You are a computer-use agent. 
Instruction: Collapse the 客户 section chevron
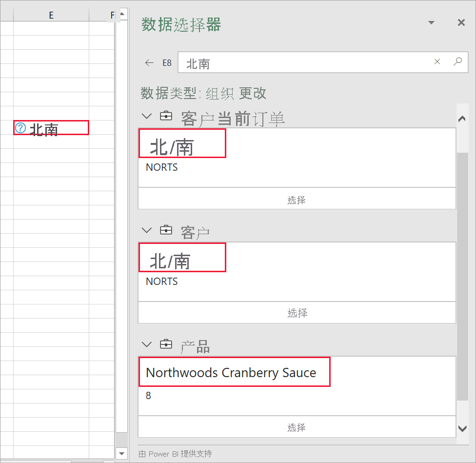point(146,230)
